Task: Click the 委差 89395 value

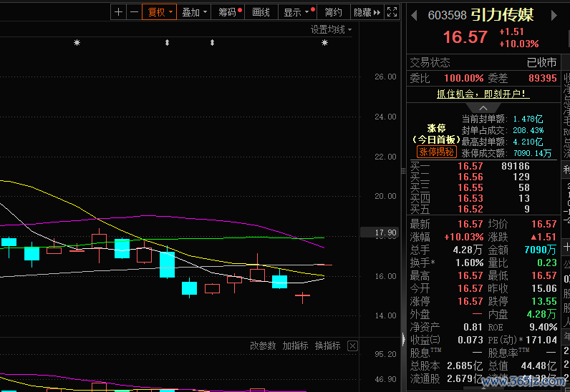Action: point(542,79)
